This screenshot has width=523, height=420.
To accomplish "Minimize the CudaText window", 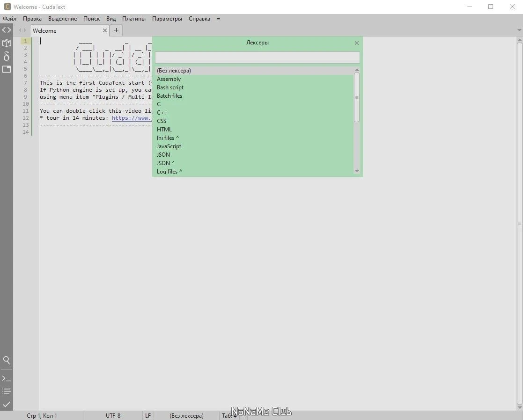I will tap(470, 7).
